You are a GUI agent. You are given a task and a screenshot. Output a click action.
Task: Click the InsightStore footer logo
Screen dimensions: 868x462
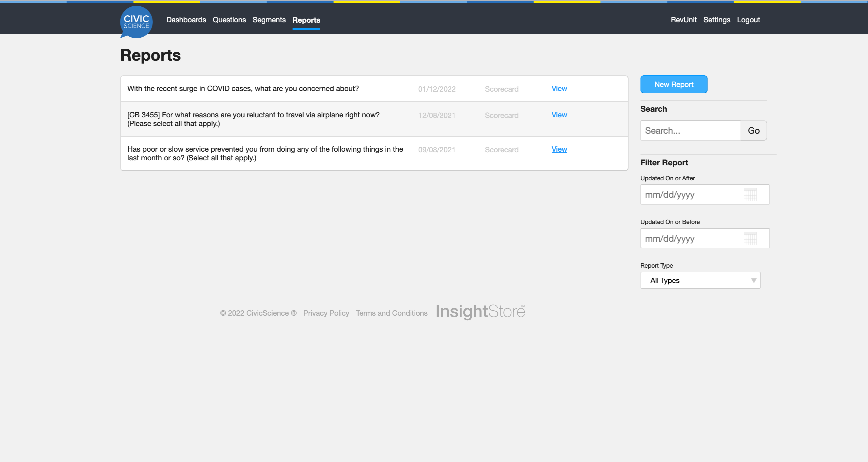[480, 311]
